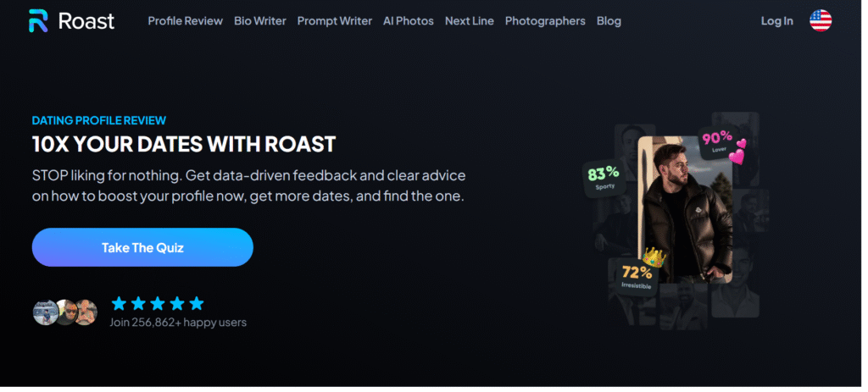Screen dimensions: 868x392
Task: Open the Profile Review menu item
Action: click(x=186, y=21)
